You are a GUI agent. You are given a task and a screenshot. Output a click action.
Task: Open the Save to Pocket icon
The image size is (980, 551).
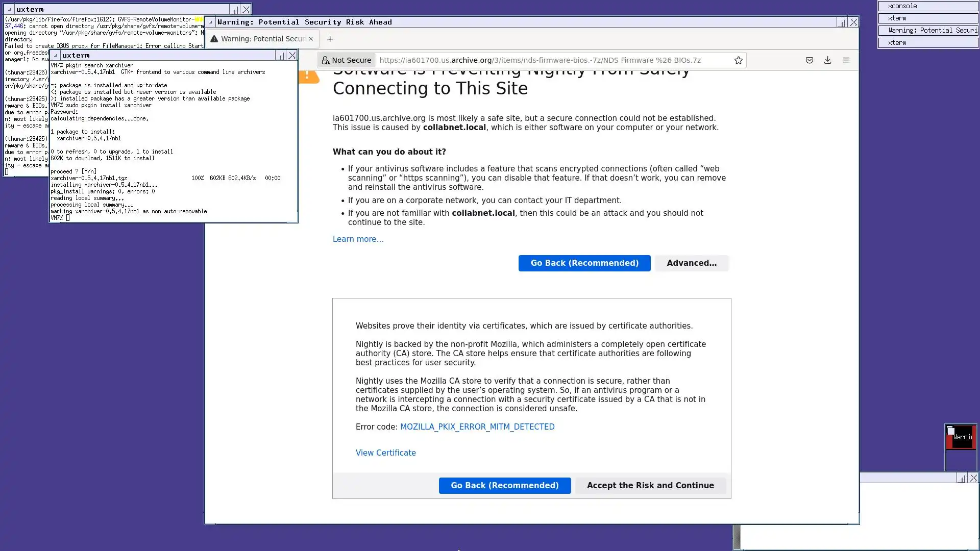click(810, 60)
